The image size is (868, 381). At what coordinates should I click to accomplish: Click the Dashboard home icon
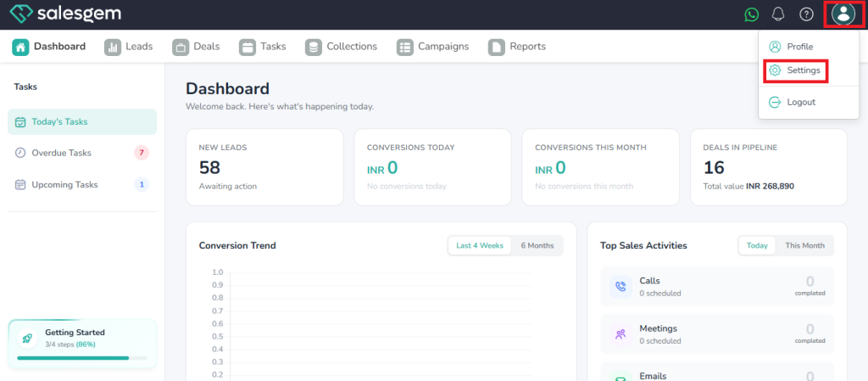(x=20, y=47)
